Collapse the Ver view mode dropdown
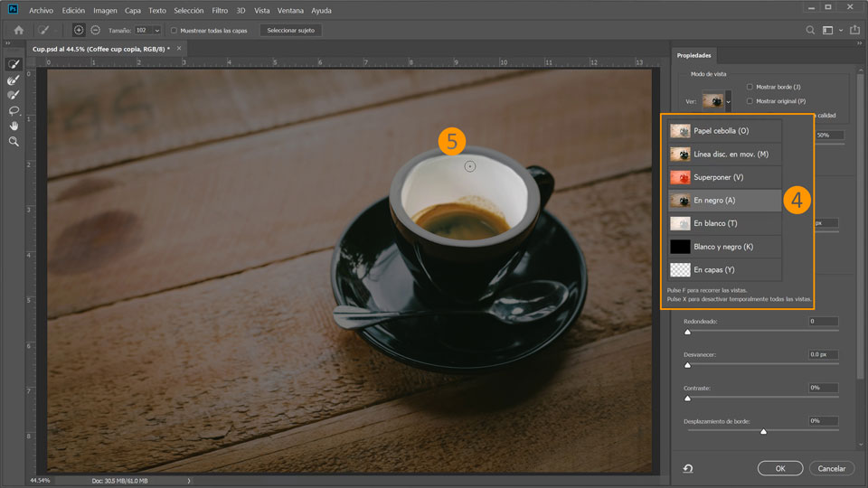The image size is (868, 488). 728,102
